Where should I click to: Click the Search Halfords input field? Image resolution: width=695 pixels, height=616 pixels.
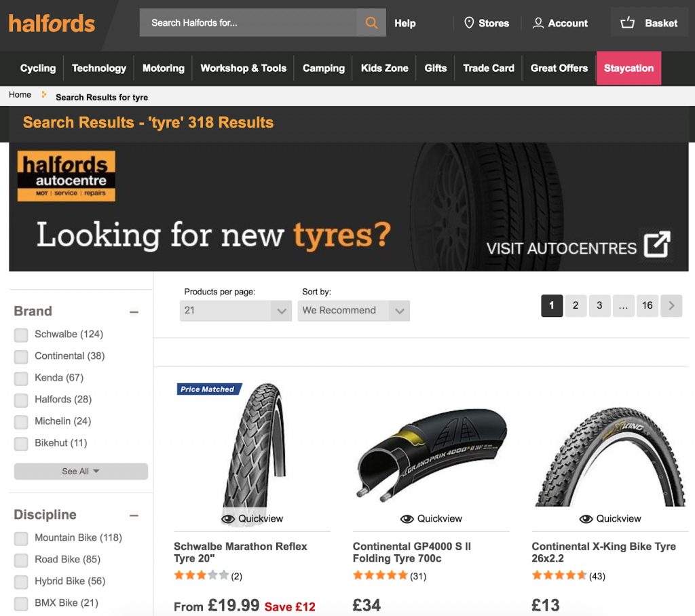pyautogui.click(x=248, y=22)
